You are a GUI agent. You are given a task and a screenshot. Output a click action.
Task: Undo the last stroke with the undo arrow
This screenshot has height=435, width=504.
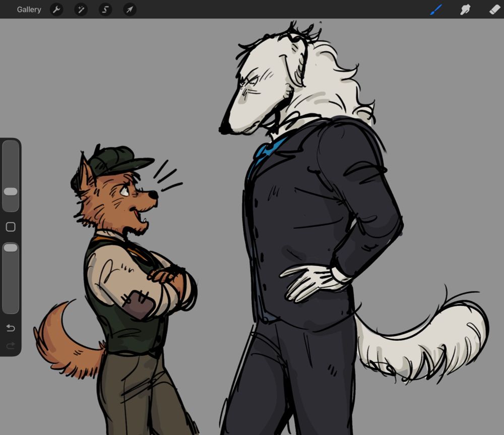[11, 328]
